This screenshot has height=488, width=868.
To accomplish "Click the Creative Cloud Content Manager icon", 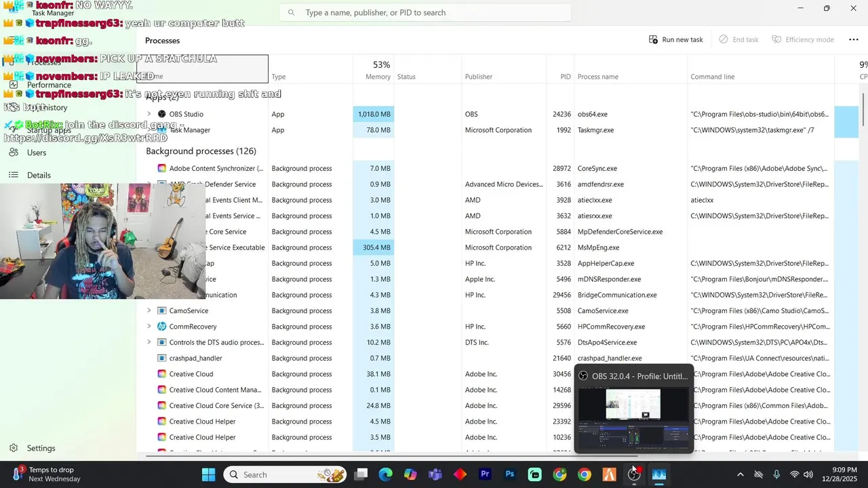I will (161, 390).
